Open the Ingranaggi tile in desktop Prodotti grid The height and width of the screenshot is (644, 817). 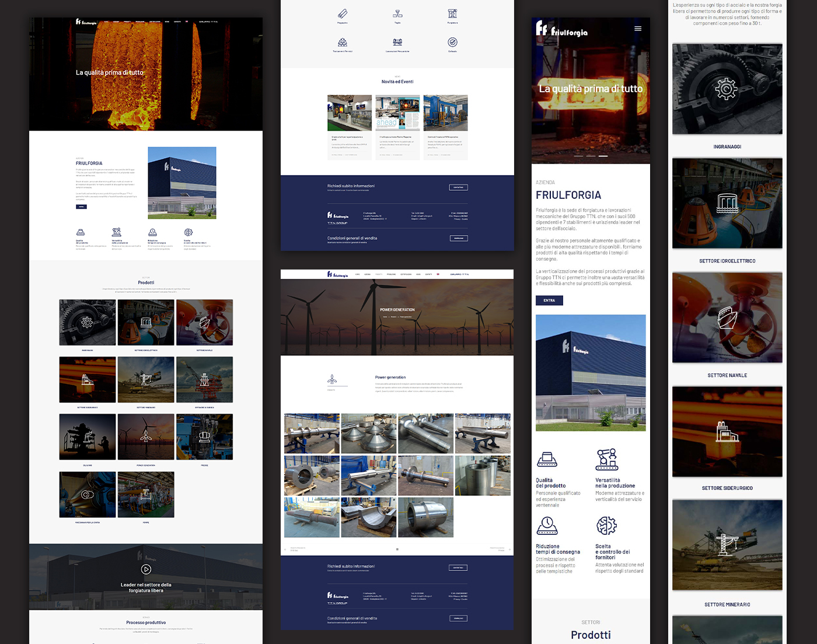click(x=88, y=323)
